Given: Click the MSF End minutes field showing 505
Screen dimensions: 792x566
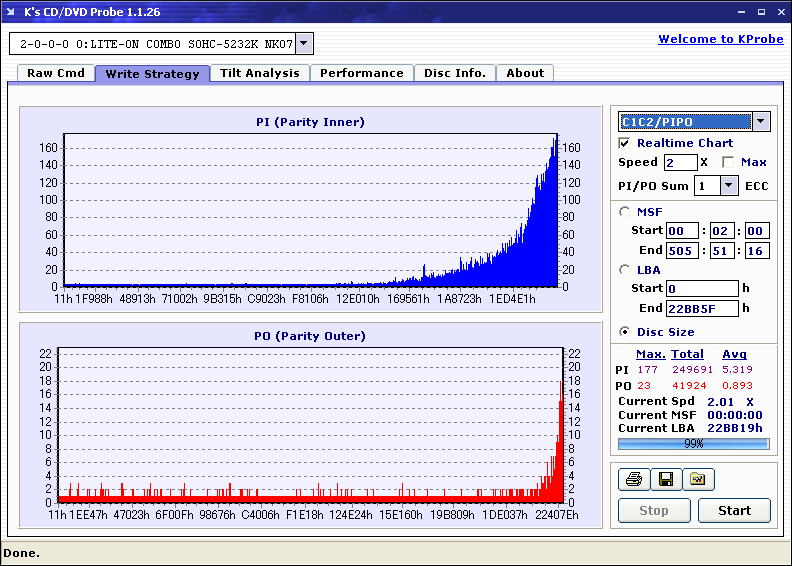Looking at the screenshot, I should (682, 250).
